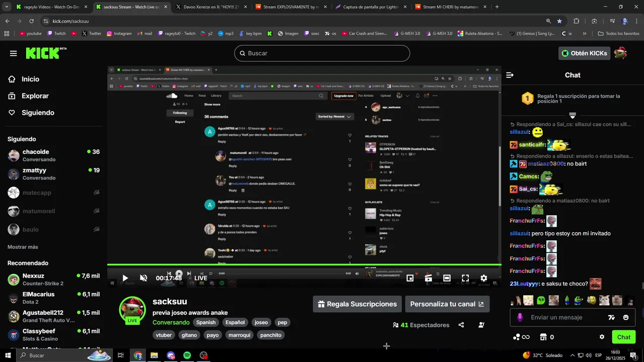The image size is (644, 362).
Task: Click the santicaifr username in chat
Action: (x=532, y=145)
